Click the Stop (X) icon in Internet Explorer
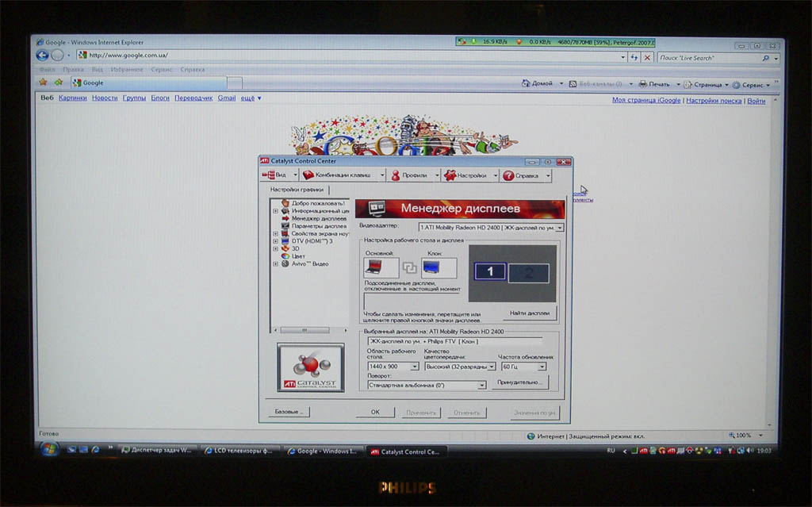This screenshot has height=507, width=812. (647, 58)
